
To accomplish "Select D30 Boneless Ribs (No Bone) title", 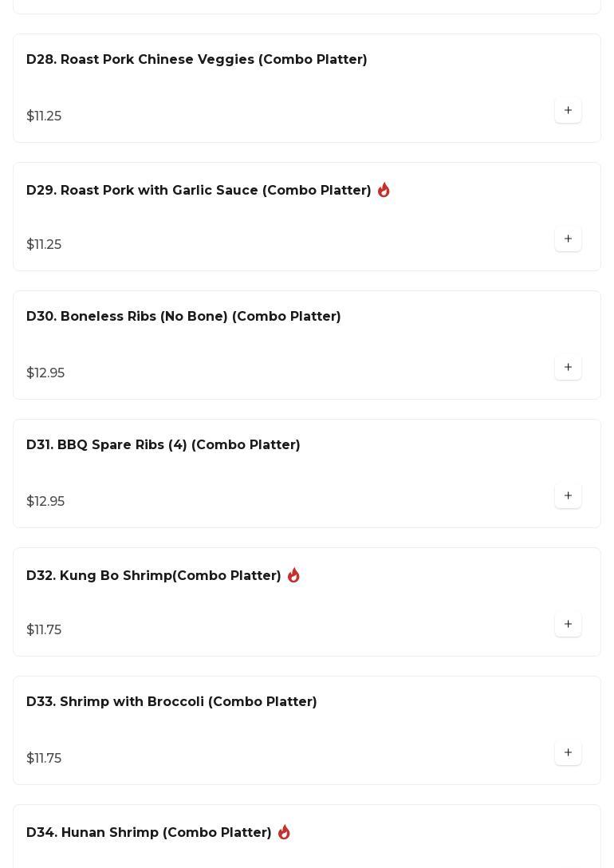I will (183, 317).
